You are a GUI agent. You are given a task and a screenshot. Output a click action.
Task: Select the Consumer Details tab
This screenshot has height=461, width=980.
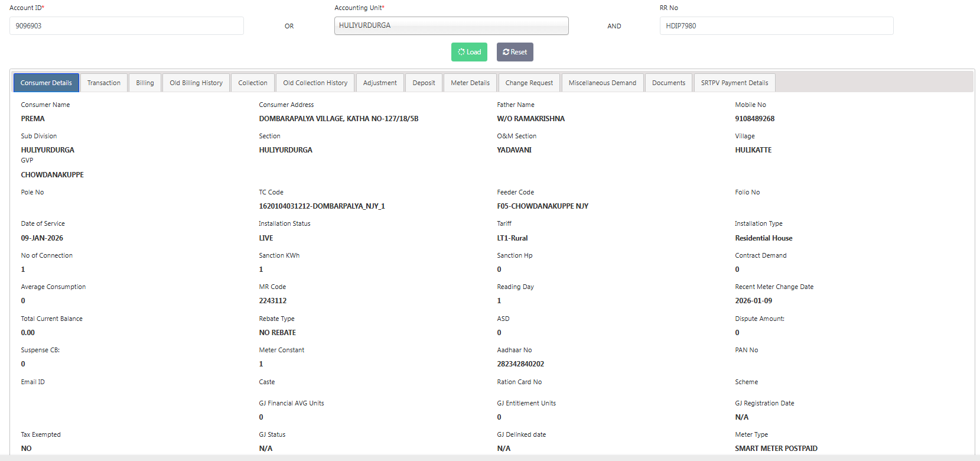pos(46,83)
